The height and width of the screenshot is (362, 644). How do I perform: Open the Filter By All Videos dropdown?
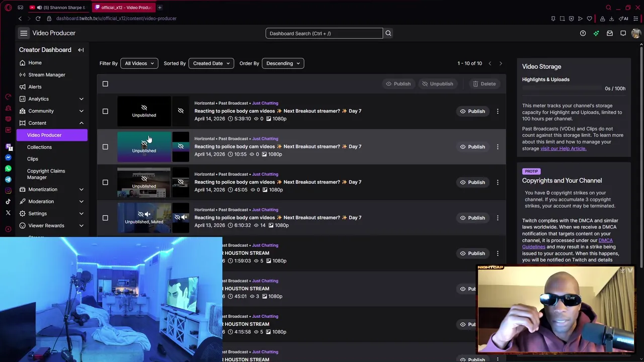click(139, 63)
